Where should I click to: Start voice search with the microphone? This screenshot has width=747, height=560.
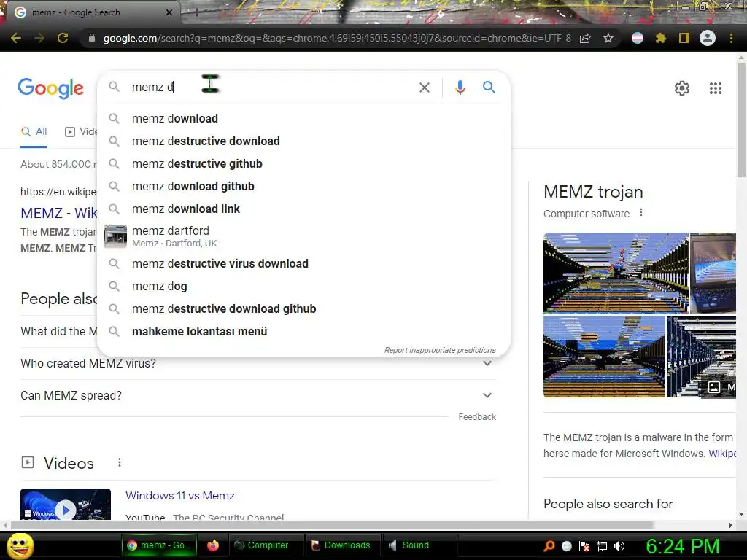460,87
